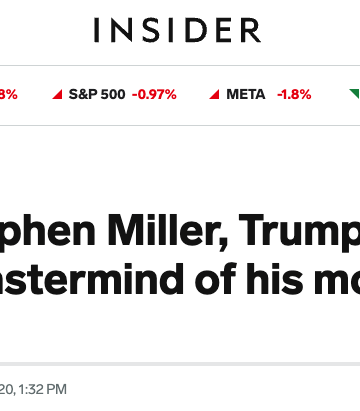Image resolution: width=360 pixels, height=411 pixels.
Task: Click the "500" number in the ticker
Action: click(113, 94)
